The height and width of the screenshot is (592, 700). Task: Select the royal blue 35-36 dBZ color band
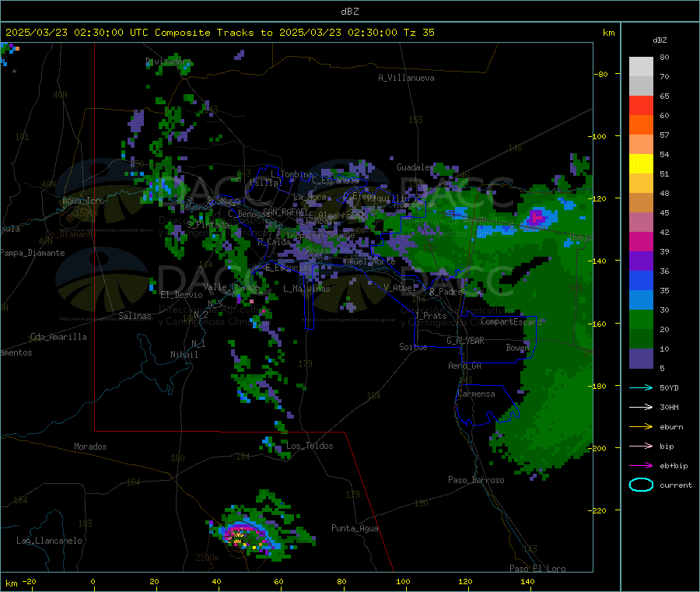pyautogui.click(x=641, y=280)
